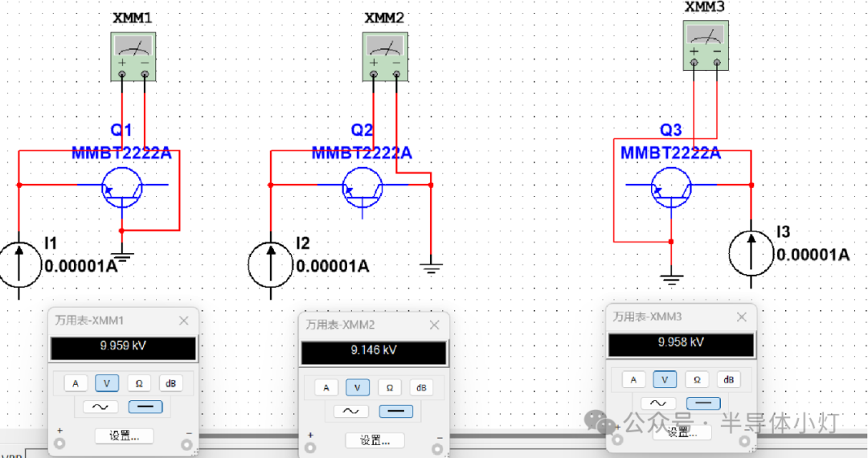
Task: Select dB mode in XMM3 panel
Action: click(728, 379)
